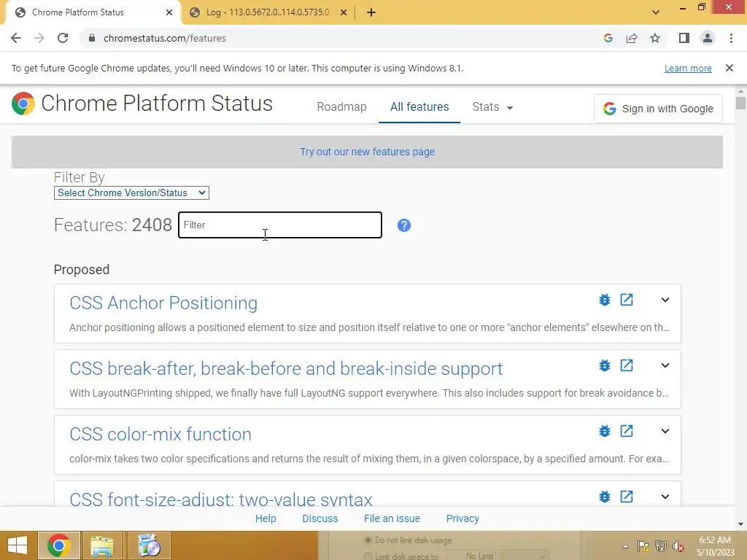Bookmark this tab with the star
This screenshot has height=560, width=747.
[x=655, y=38]
